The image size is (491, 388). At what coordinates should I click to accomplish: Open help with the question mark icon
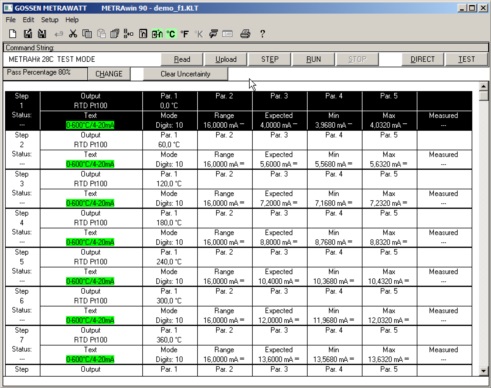tap(262, 34)
